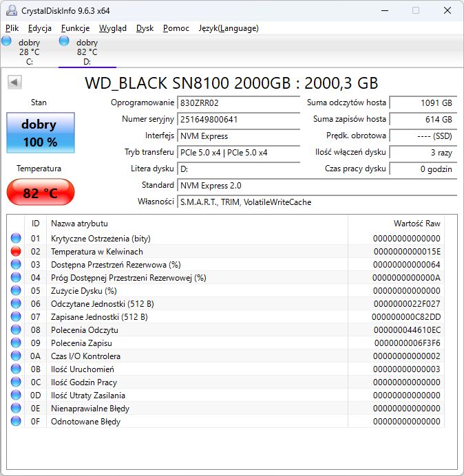464x476 pixels.
Task: Click the host reads value 1091 GB
Action: point(423,103)
